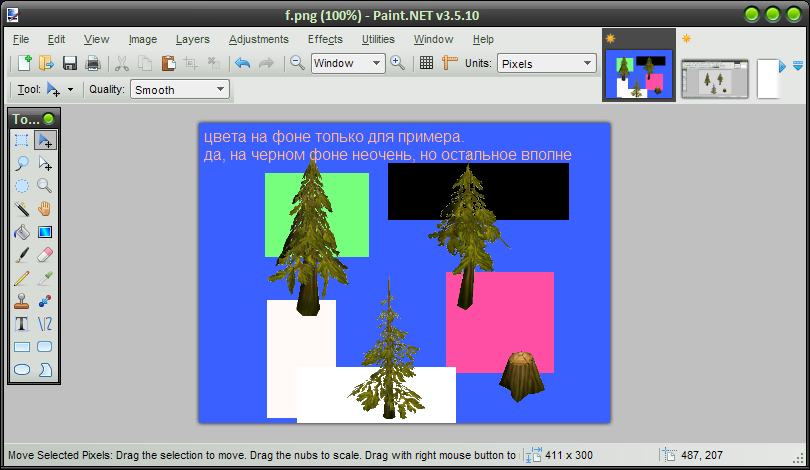
Task: Click the '411 x 300' selection size
Action: point(569,455)
